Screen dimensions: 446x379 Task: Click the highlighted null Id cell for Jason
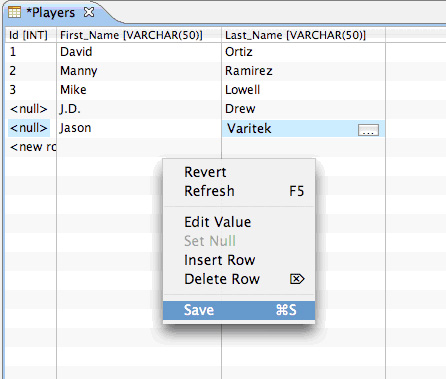coord(29,128)
